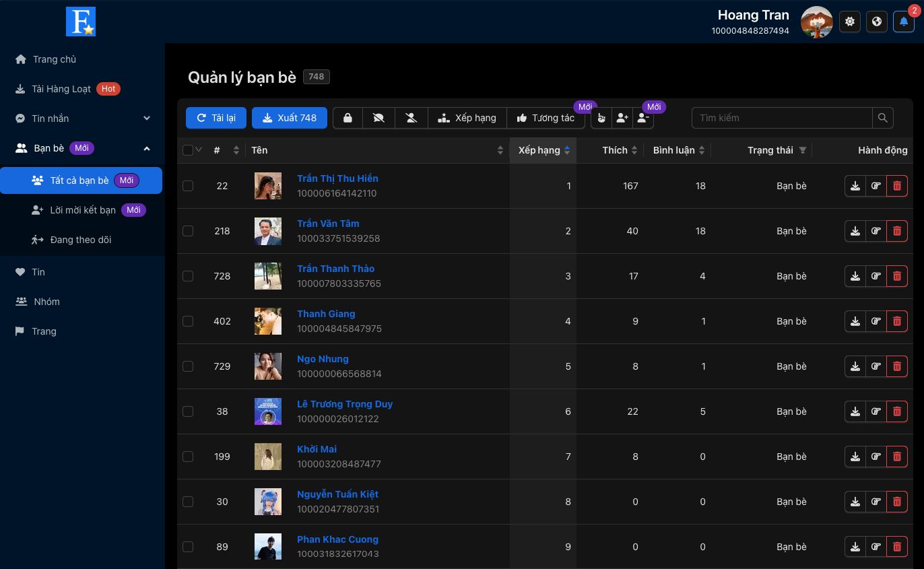Click the crossed-out user toolbar icon
The height and width of the screenshot is (569, 924).
(411, 118)
